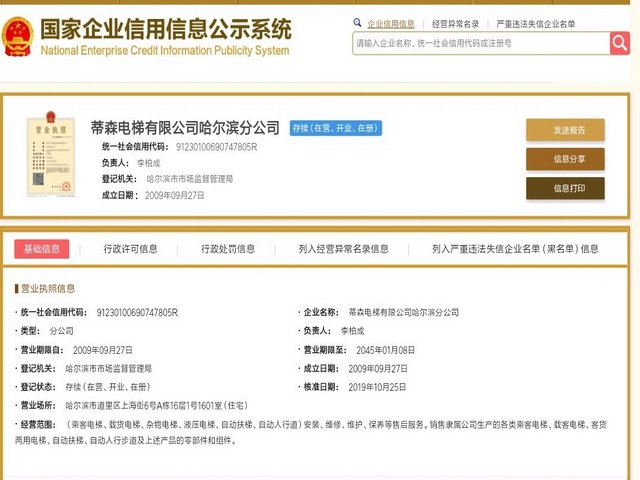The height and width of the screenshot is (480, 640).
Task: Click the English title National Enterprise Credit Information
Action: pos(165,51)
